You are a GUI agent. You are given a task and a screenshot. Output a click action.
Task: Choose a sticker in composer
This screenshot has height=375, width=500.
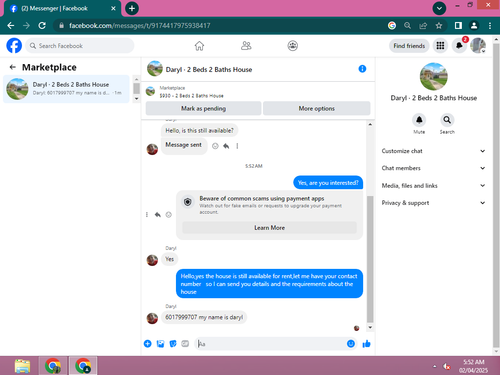click(173, 344)
